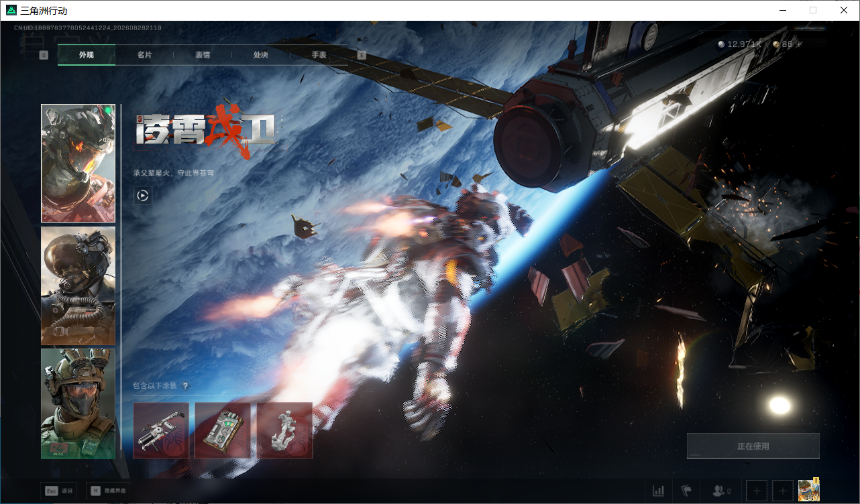Click the 三角洲行动 app logo in title bar
The image size is (860, 504).
(x=11, y=11)
